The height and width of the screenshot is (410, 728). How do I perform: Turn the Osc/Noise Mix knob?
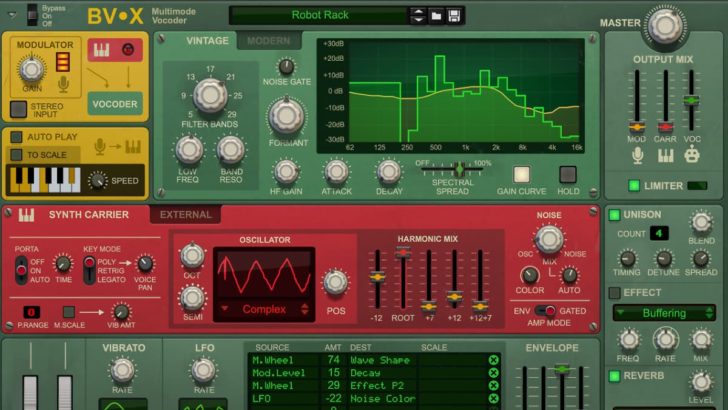point(549,239)
